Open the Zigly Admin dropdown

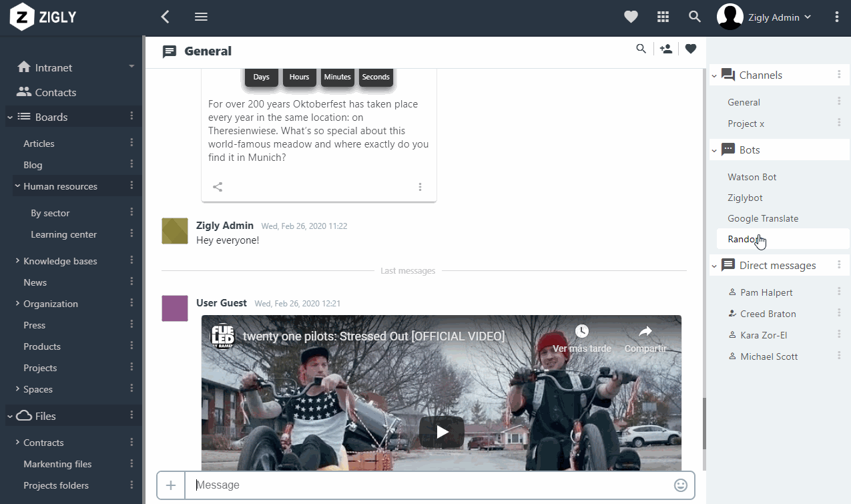pyautogui.click(x=780, y=17)
